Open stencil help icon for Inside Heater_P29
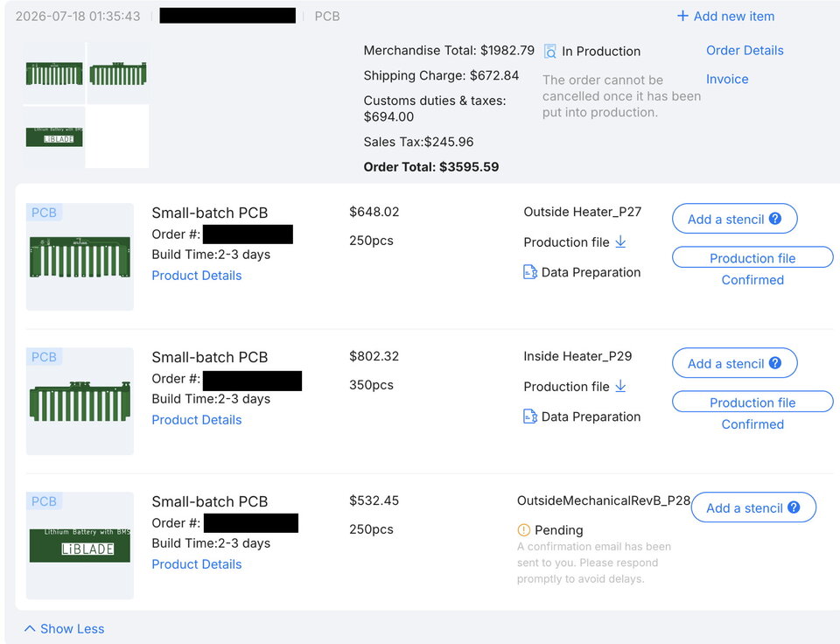This screenshot has height=644, width=840. pyautogui.click(x=775, y=363)
